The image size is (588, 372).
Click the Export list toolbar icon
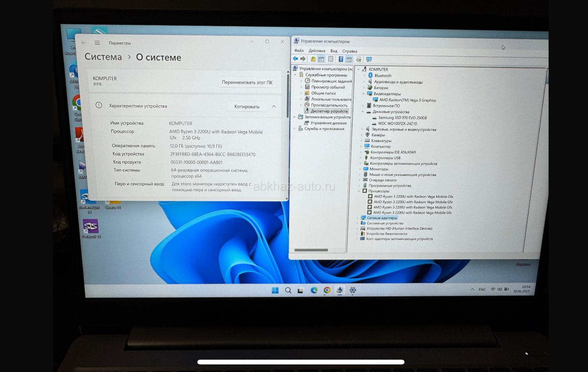358,59
